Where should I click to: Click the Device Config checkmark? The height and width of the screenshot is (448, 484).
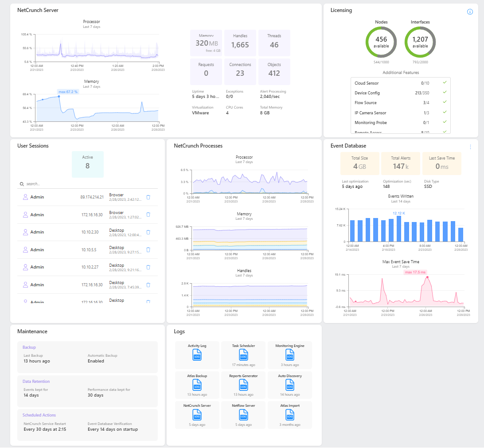445,92
